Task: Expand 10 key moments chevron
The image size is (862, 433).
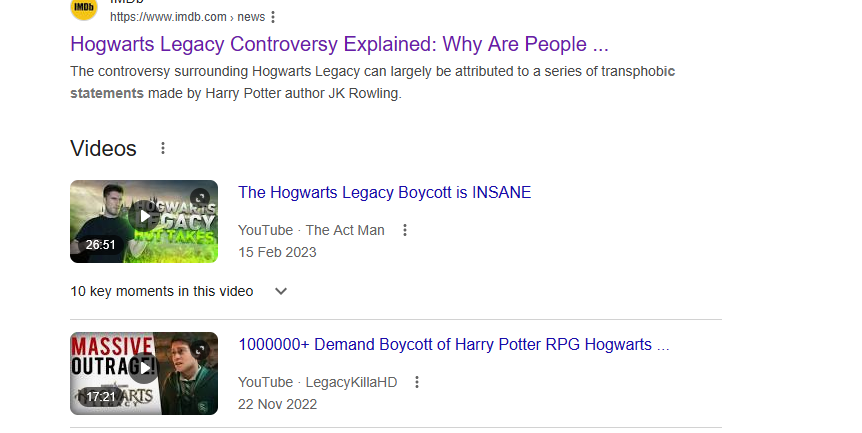Action: [281, 291]
